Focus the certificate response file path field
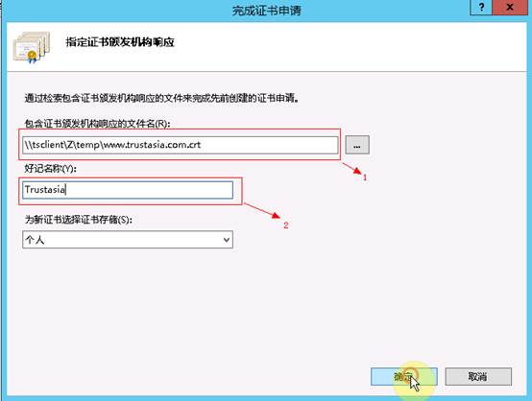 pos(181,145)
